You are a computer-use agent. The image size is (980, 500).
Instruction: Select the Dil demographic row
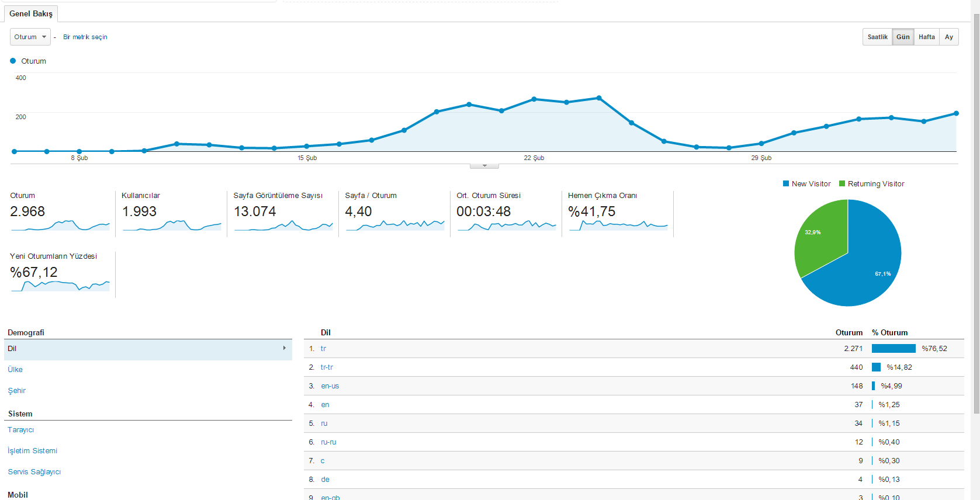click(148, 349)
